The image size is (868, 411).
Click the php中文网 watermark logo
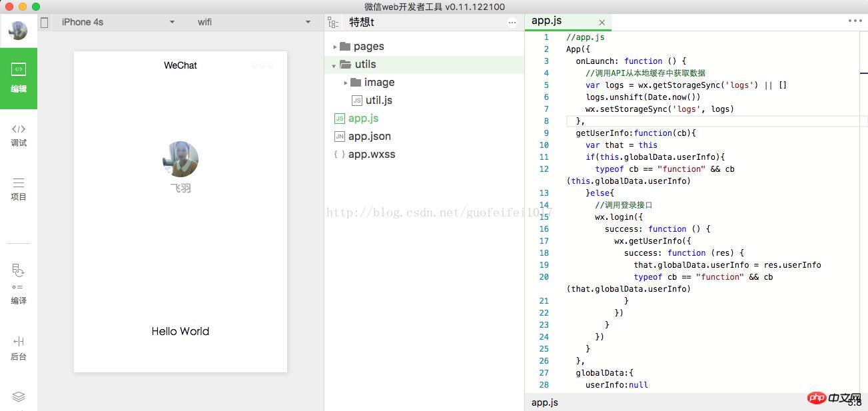[829, 398]
